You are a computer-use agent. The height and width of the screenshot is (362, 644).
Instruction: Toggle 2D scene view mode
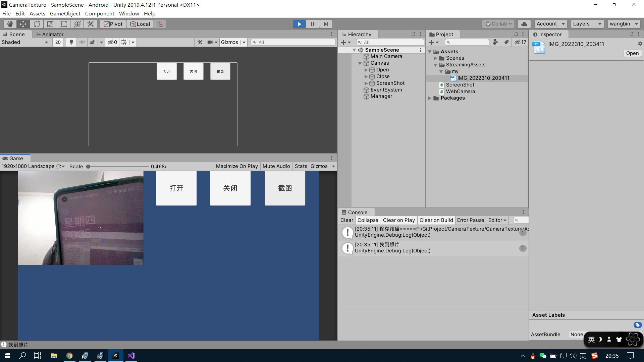(58, 42)
